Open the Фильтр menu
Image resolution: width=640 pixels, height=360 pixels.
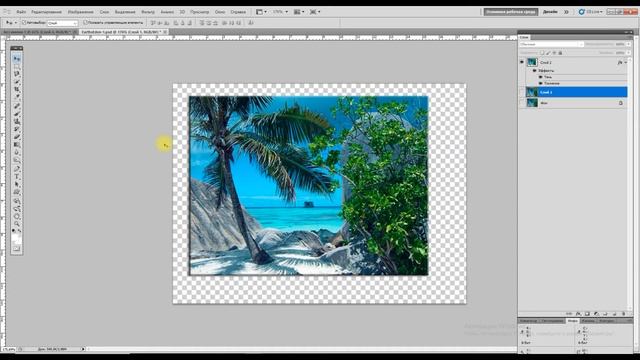click(x=148, y=12)
